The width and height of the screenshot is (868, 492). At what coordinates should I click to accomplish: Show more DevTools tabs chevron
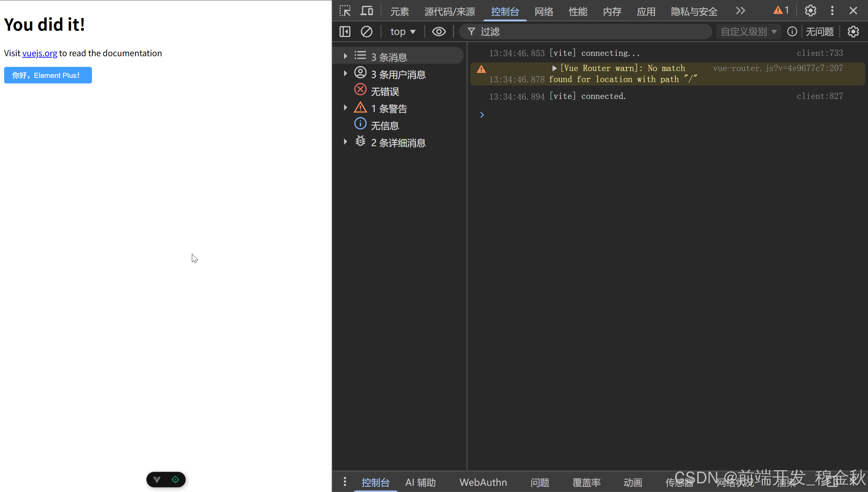[x=740, y=11]
